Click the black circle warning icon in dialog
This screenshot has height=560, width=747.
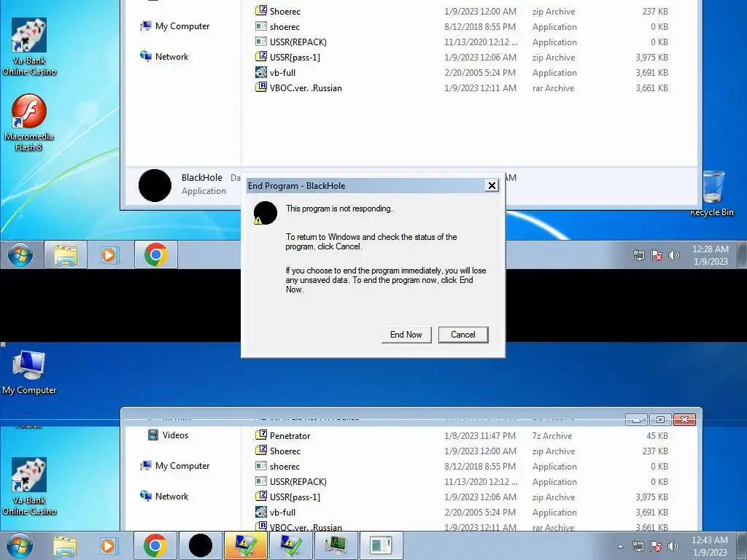coord(266,213)
